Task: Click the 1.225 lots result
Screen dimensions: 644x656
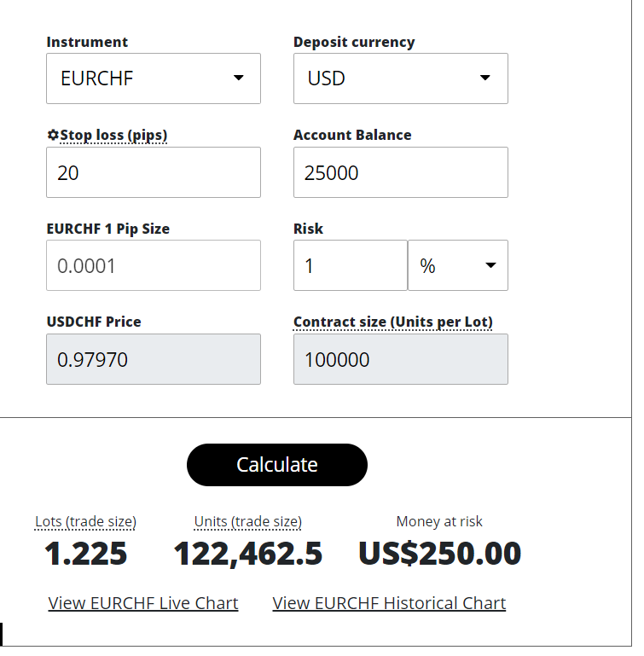Action: pos(85,554)
